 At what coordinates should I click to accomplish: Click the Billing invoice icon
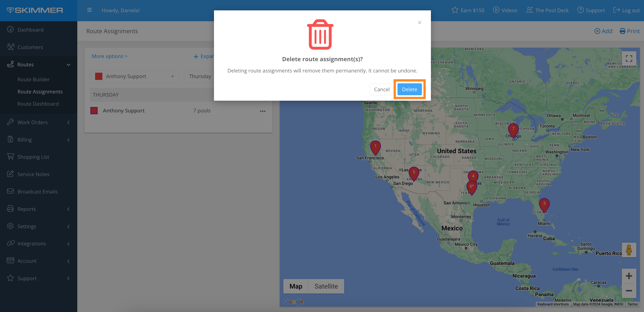coord(10,139)
